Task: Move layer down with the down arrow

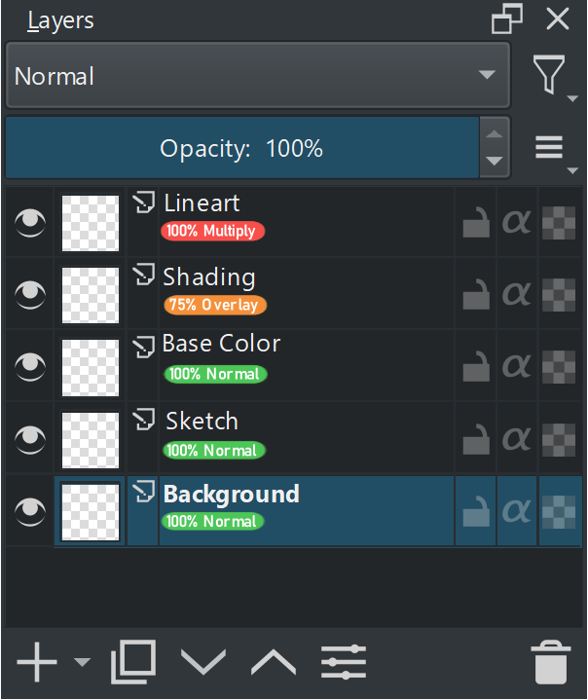Action: (x=203, y=663)
